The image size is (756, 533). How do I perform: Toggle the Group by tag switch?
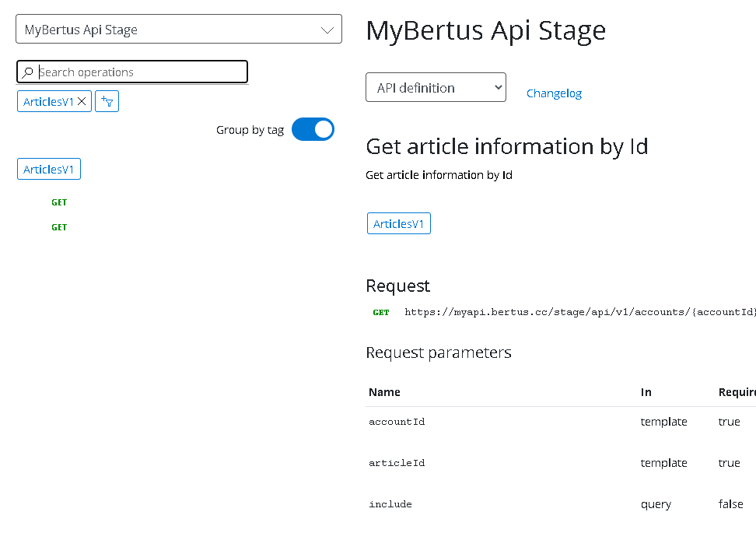313,130
